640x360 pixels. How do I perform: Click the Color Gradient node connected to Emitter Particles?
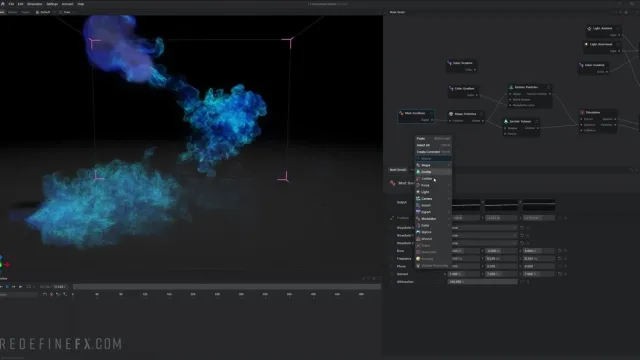[x=464, y=89]
